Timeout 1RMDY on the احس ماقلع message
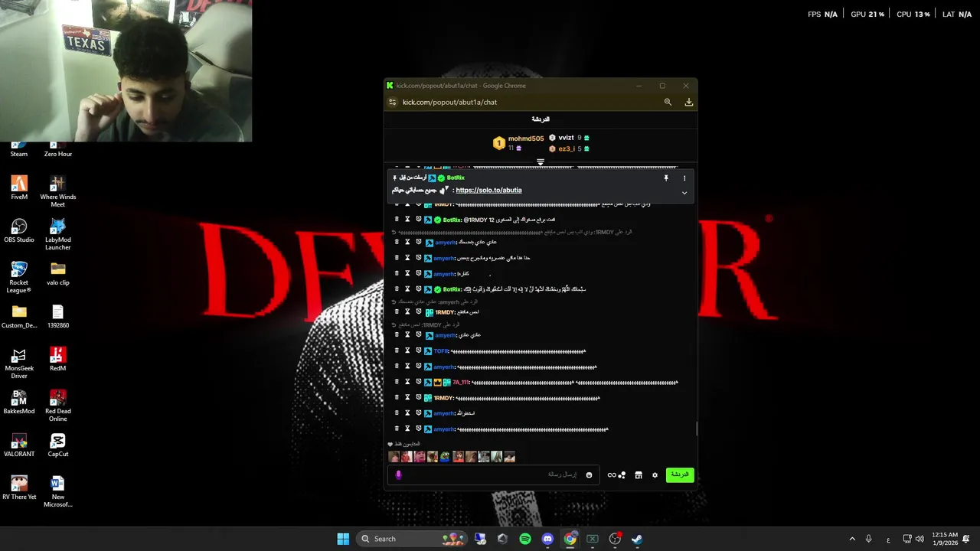The height and width of the screenshot is (551, 980). click(407, 311)
